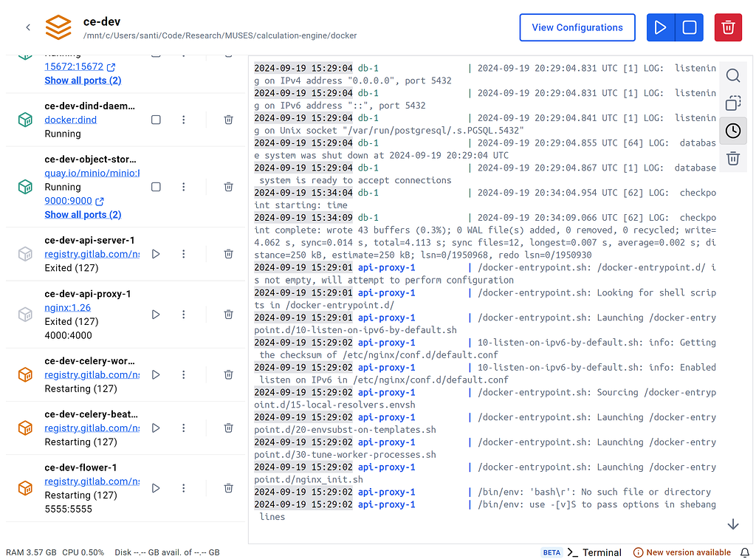Open the log search tool

click(733, 75)
